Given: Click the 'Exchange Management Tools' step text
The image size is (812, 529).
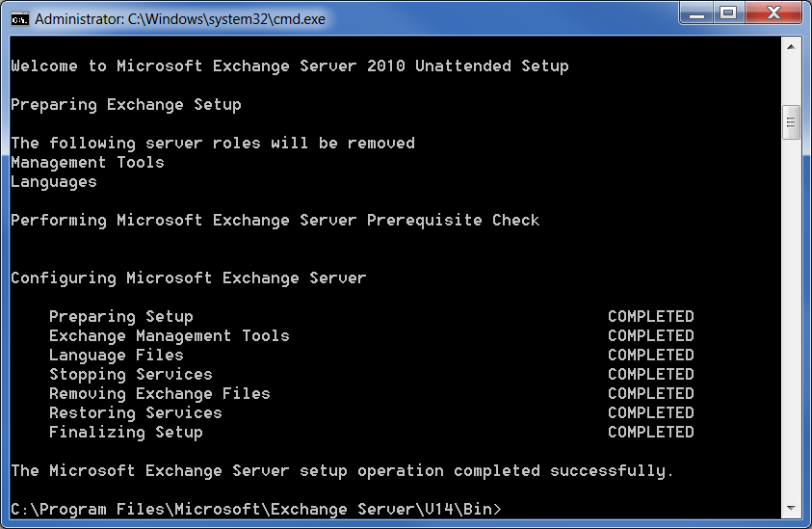Looking at the screenshot, I should pos(170,336).
